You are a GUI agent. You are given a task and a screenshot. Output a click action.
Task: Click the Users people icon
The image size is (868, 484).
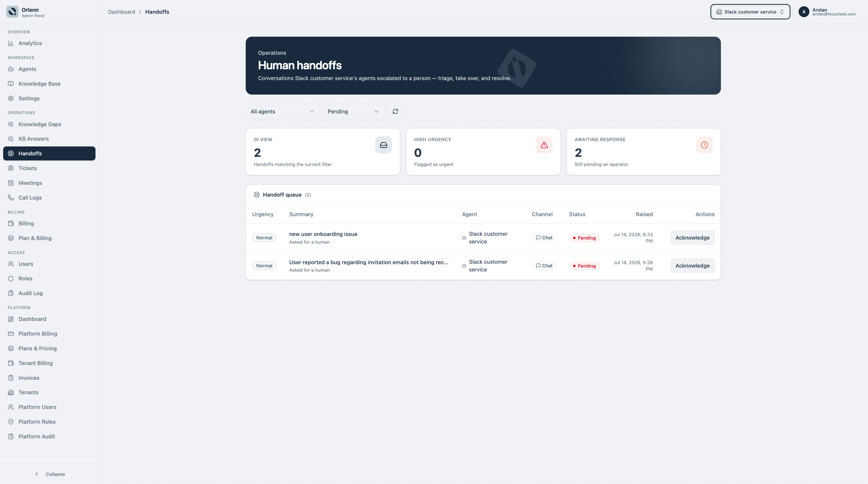(11, 264)
